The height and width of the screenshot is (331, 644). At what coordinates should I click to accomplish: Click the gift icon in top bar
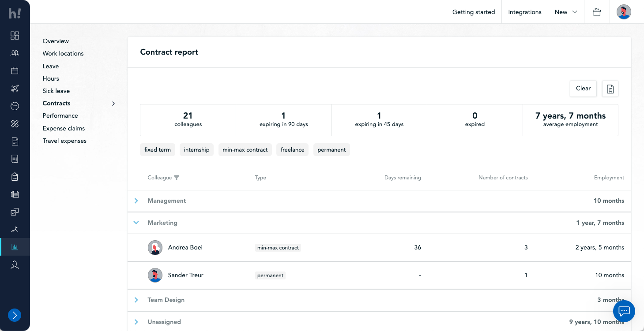click(x=597, y=12)
